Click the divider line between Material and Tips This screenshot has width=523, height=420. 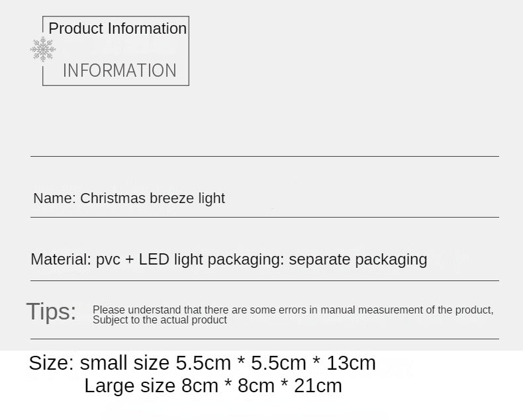265,280
